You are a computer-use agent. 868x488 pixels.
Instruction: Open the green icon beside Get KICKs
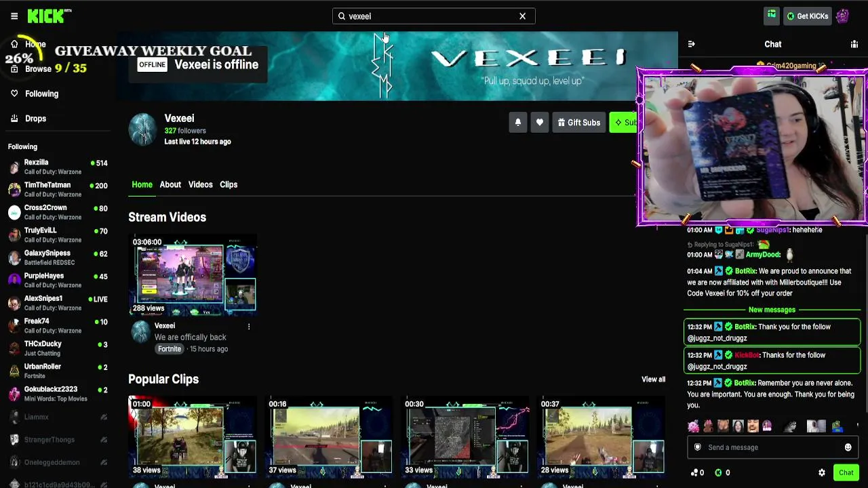pos(772,15)
